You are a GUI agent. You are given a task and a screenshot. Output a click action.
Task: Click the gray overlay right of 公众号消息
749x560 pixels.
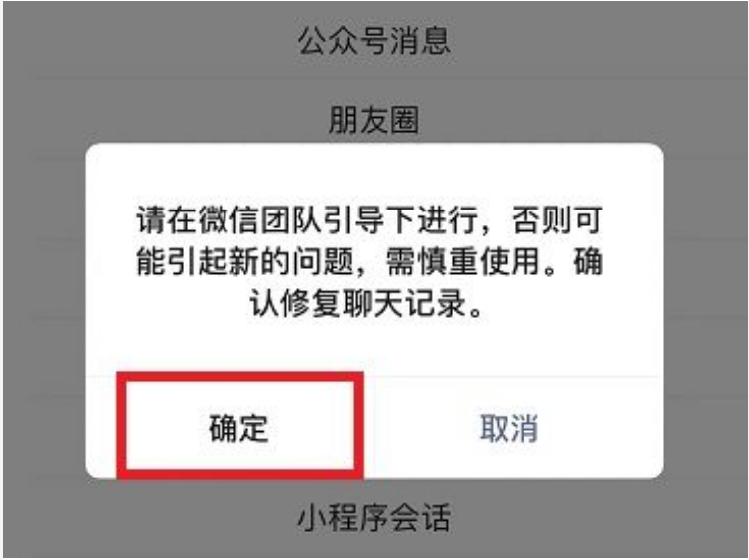point(598,40)
